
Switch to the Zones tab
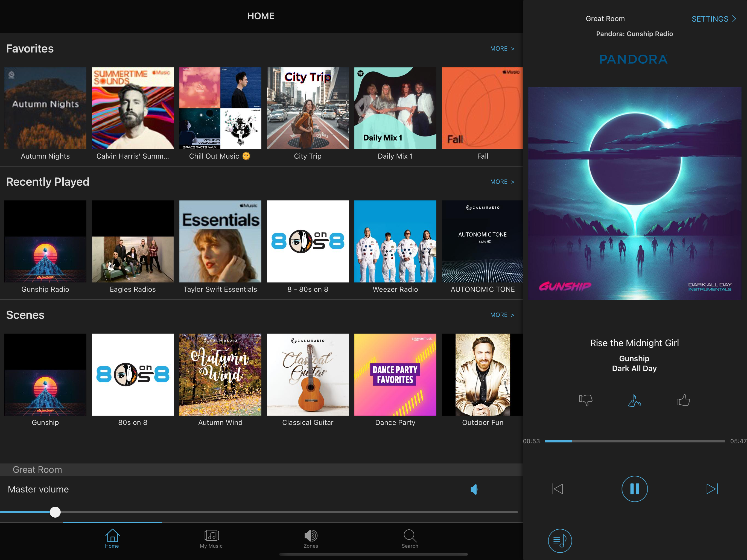pyautogui.click(x=311, y=538)
